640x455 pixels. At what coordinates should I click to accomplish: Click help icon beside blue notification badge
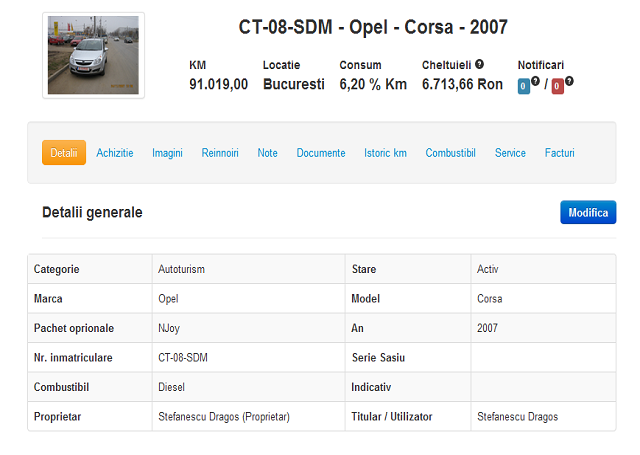[535, 81]
